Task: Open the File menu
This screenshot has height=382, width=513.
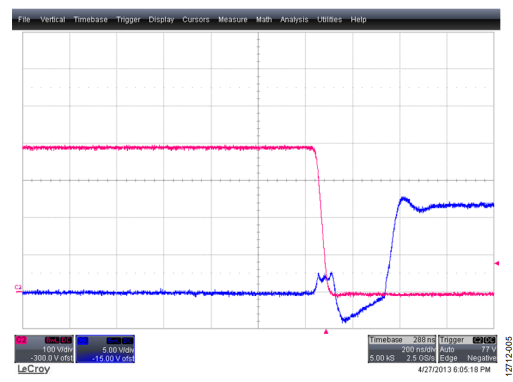Action: pyautogui.click(x=24, y=19)
